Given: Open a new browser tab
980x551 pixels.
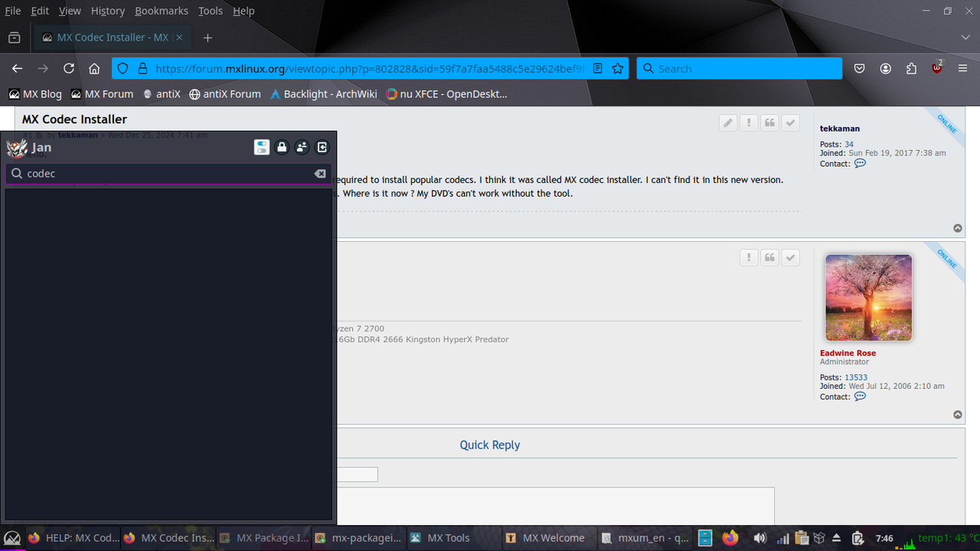Looking at the screenshot, I should pyautogui.click(x=207, y=37).
